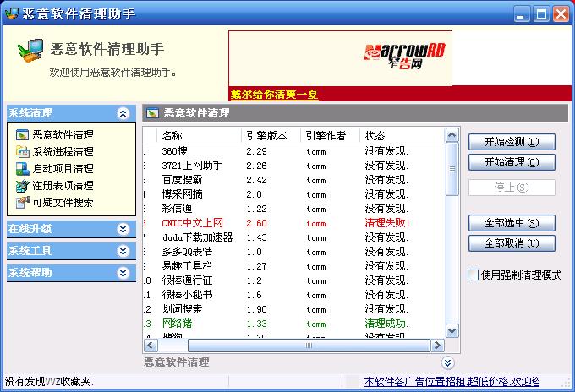This screenshot has width=575, height=392.
Task: Click the 系统工具 section title
Action: click(30, 251)
